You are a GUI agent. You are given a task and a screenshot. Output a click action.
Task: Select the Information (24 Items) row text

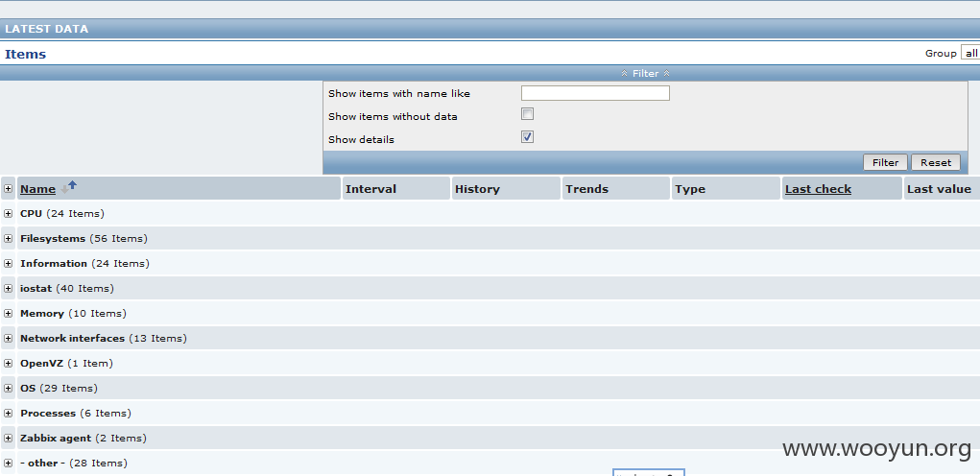[85, 264]
